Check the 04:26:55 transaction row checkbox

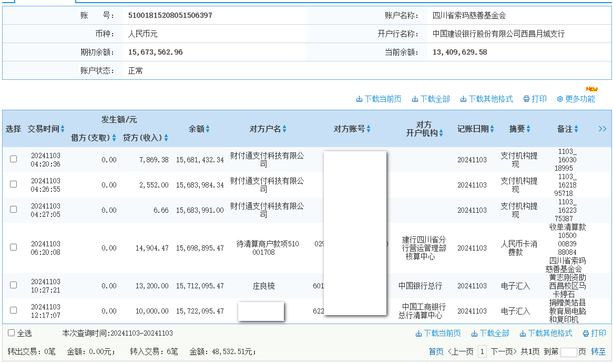pyautogui.click(x=13, y=184)
